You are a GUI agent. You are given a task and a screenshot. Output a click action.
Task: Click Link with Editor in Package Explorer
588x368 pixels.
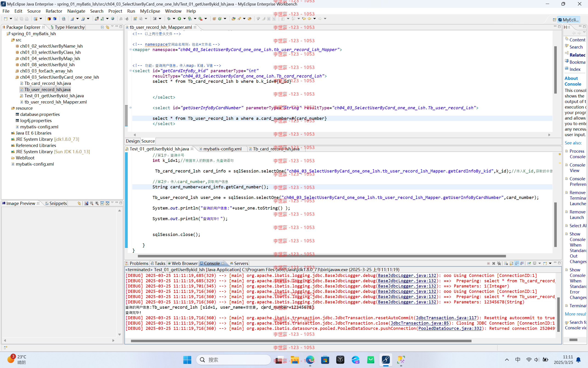click(107, 27)
